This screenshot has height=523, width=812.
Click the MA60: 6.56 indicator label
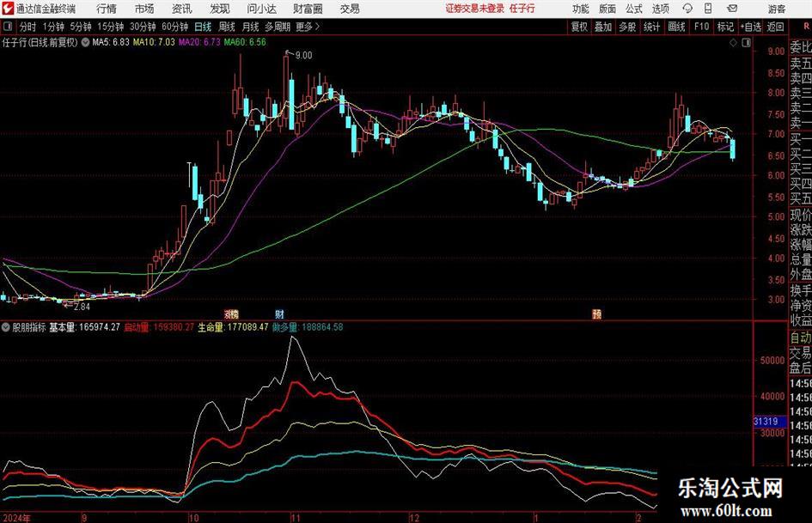[x=245, y=42]
